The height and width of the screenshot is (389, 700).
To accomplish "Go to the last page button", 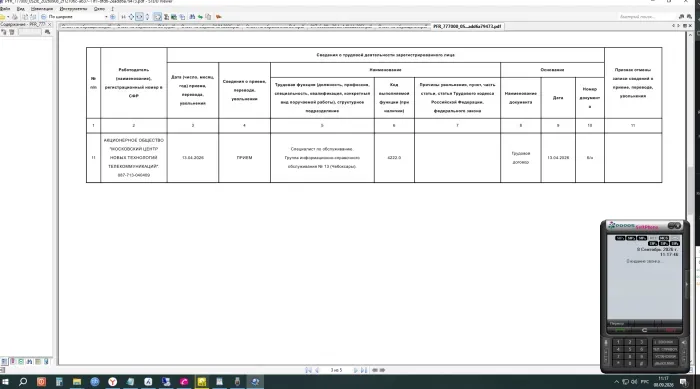I will 364,370.
